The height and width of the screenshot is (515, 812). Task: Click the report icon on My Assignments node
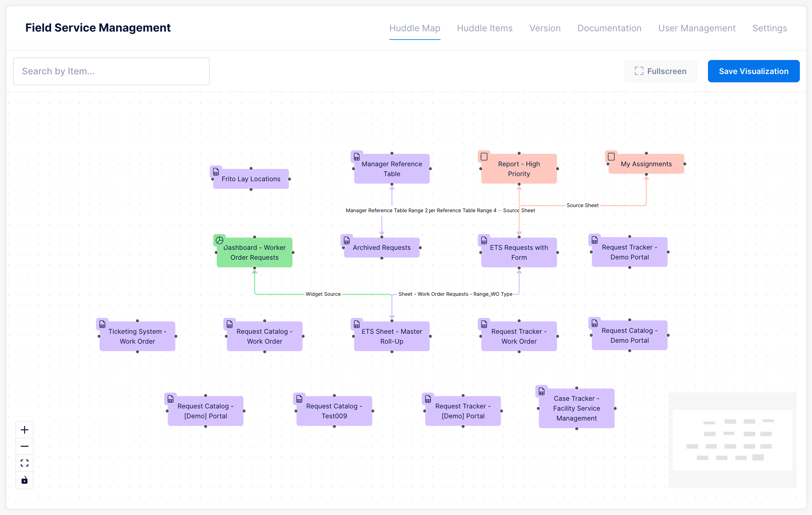coord(610,156)
